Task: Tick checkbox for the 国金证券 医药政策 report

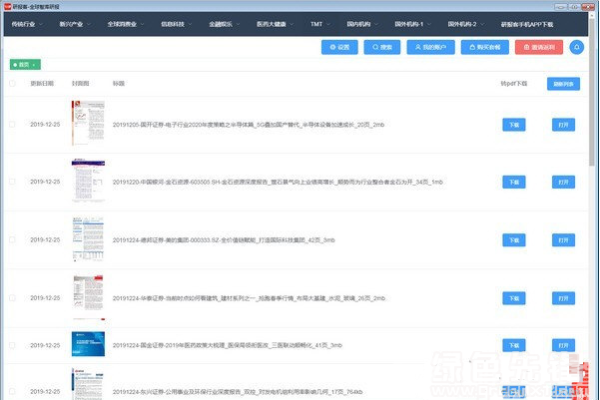Action: 12,345
